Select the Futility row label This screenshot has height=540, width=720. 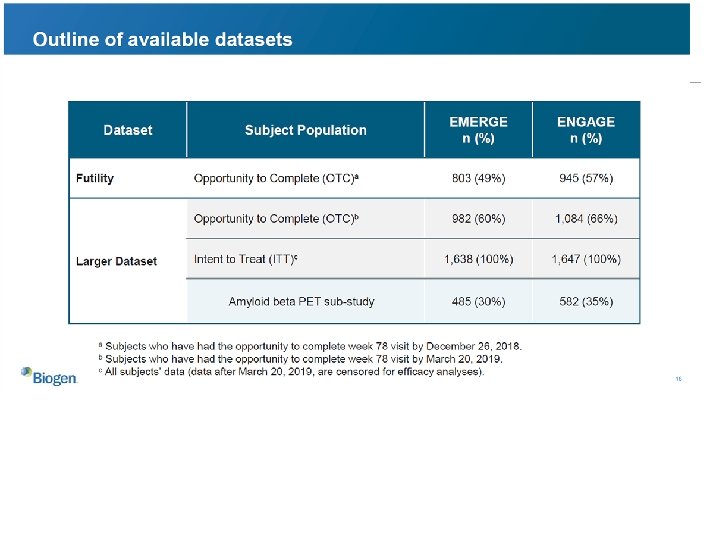pyautogui.click(x=95, y=178)
